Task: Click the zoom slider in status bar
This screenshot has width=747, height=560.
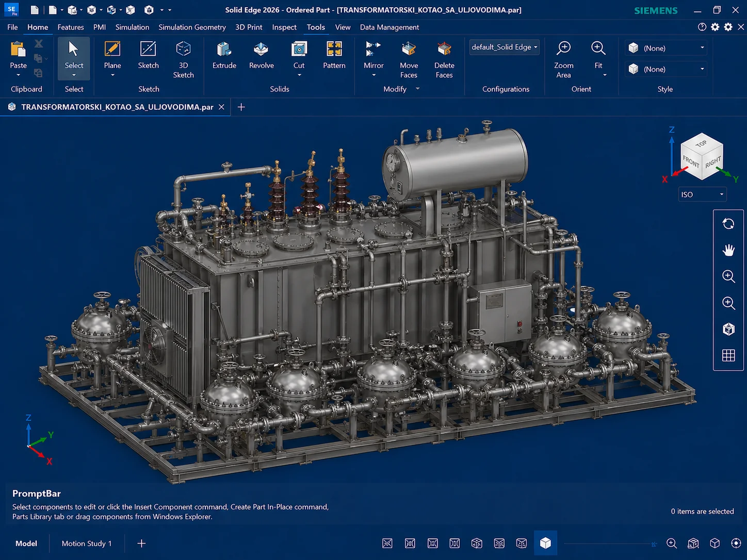Action: [611, 543]
